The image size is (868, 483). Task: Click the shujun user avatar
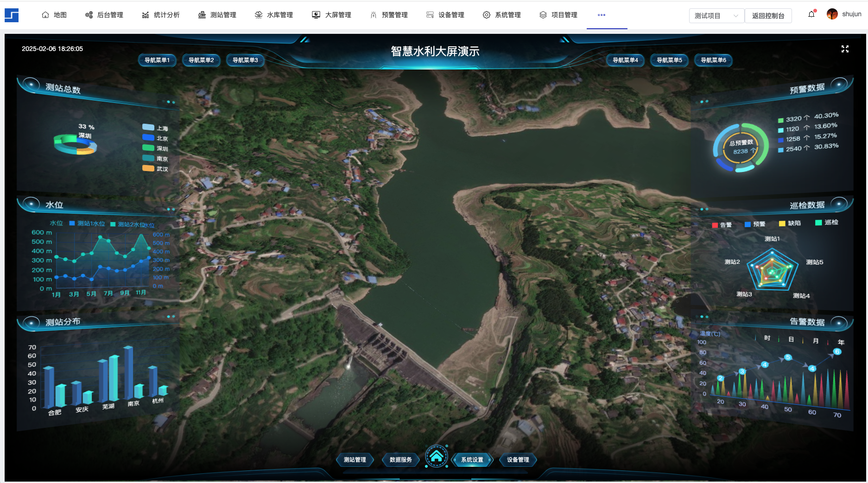pyautogui.click(x=832, y=14)
